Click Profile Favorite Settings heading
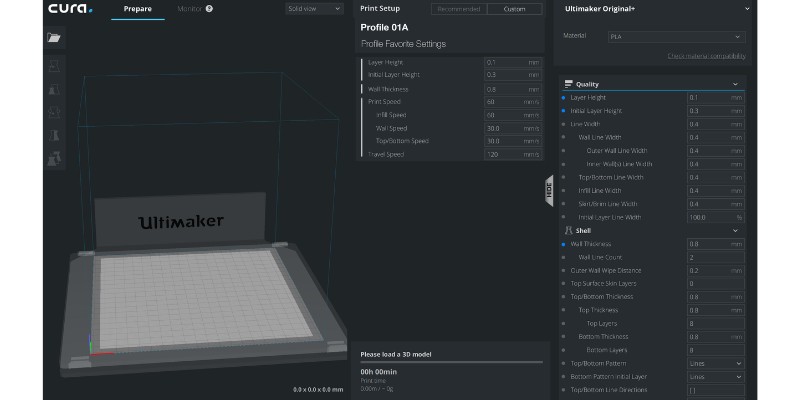This screenshot has width=800, height=400. (x=404, y=44)
